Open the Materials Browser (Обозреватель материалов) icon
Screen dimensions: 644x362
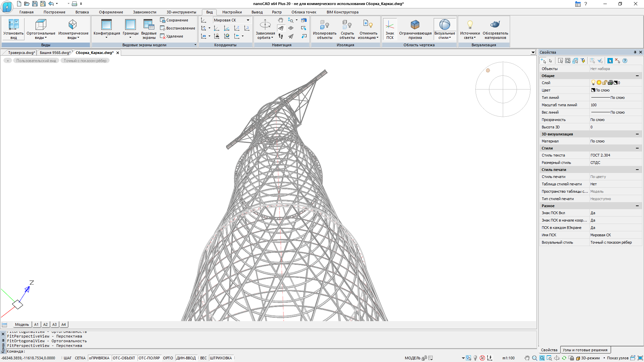(x=495, y=24)
